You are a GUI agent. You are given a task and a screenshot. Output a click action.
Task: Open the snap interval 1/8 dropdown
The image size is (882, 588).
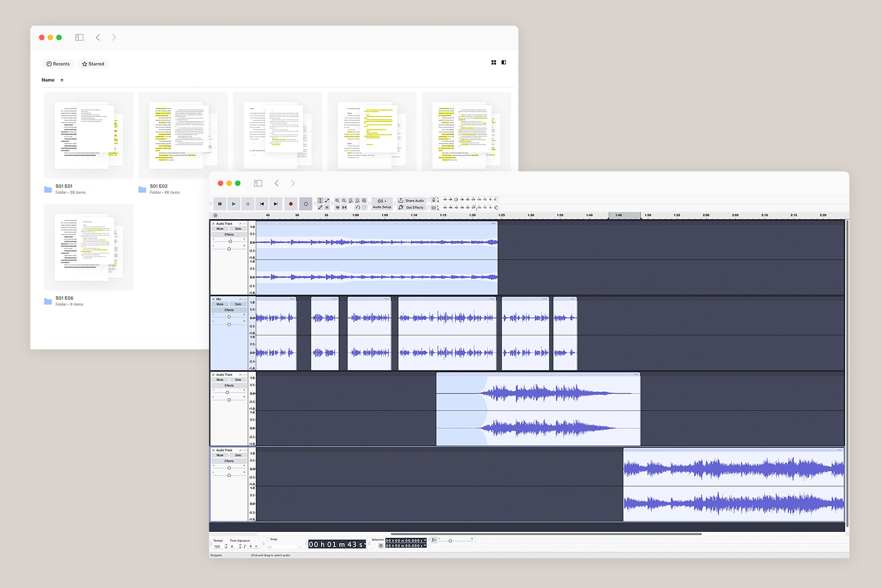300,547
